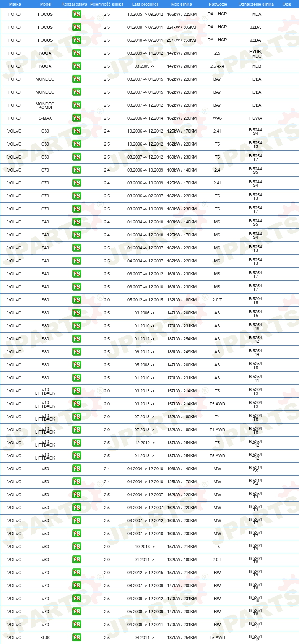299x644 pixels.
Task: Click the Marka column header
Action: coord(15,4)
